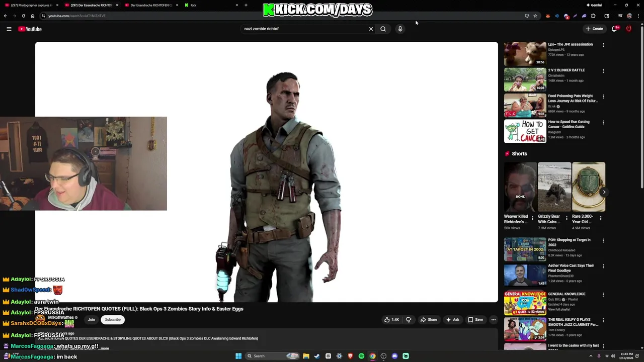Screen dimensions: 644x362
Task: Open Brave browser from taskbar
Action: tap(350, 356)
